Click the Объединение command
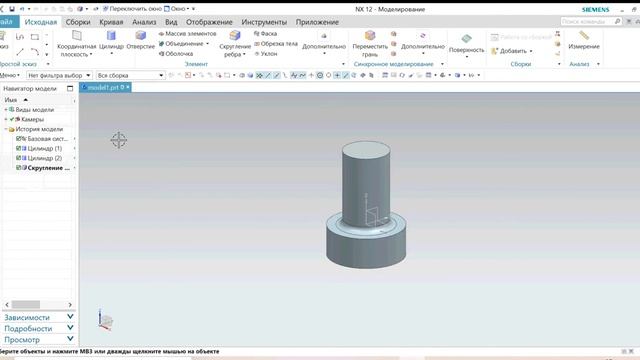 [x=181, y=43]
